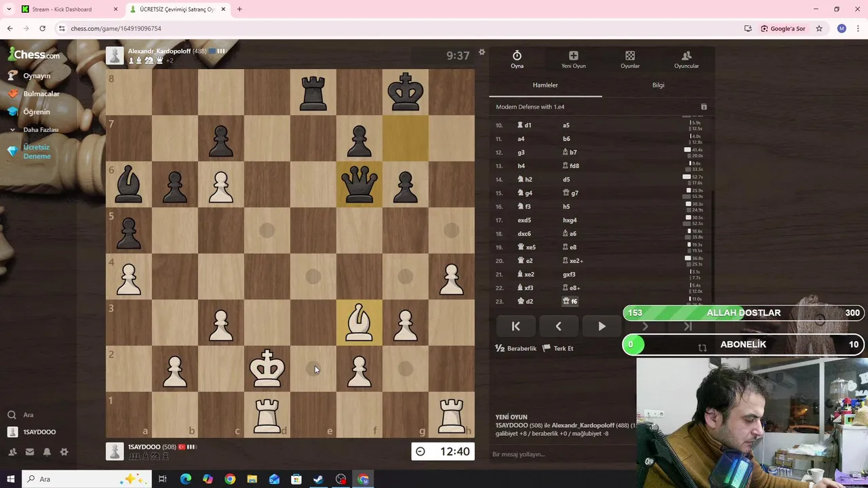Open board settings gear above the board

point(481,52)
